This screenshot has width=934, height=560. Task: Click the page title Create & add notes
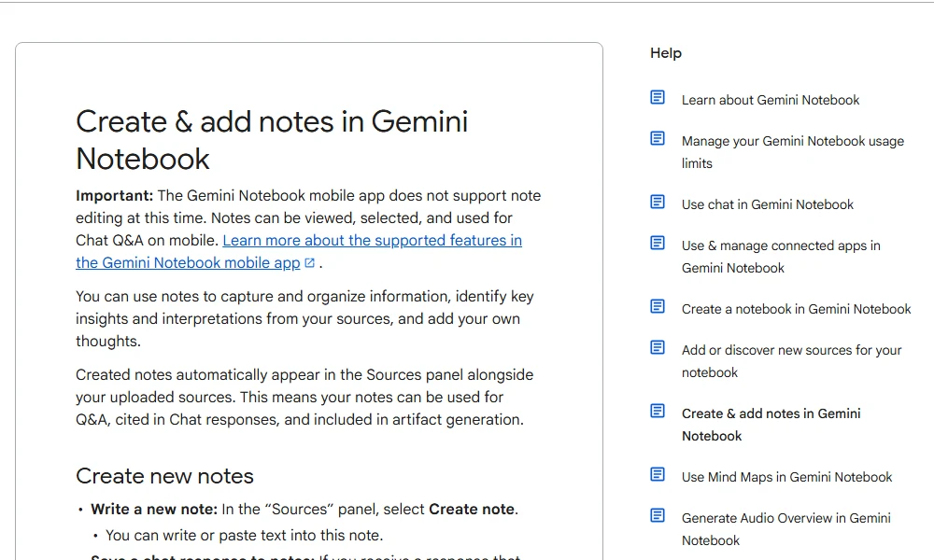point(272,140)
